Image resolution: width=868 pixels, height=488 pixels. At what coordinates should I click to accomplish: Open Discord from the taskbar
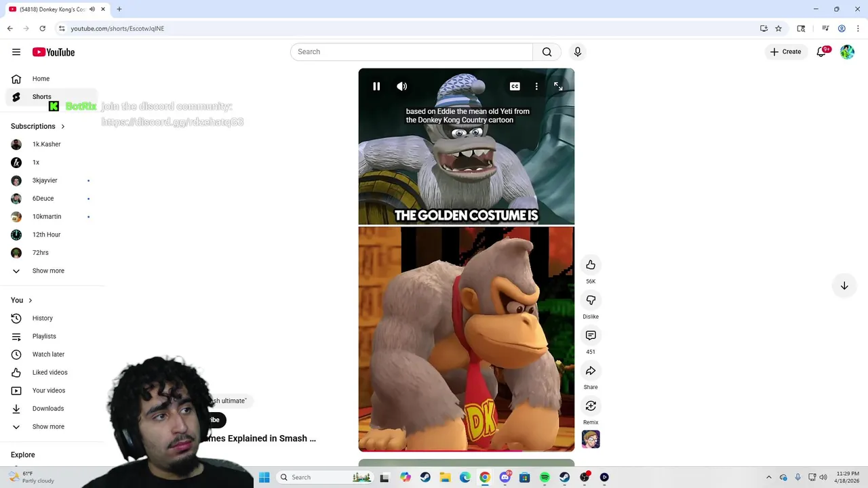(x=505, y=477)
